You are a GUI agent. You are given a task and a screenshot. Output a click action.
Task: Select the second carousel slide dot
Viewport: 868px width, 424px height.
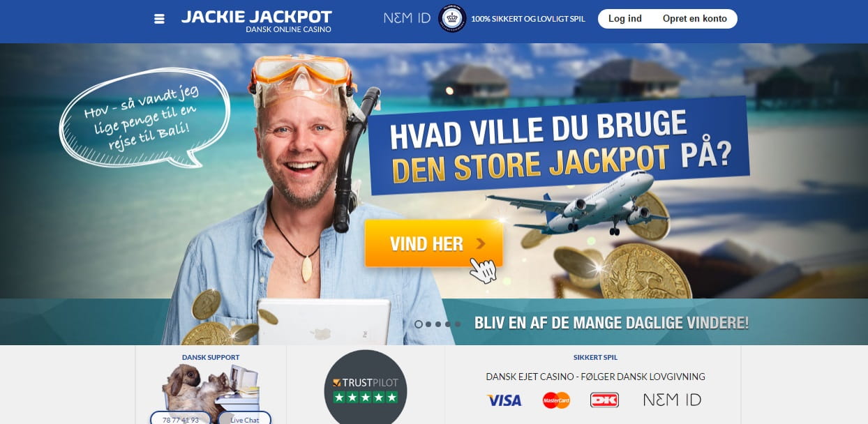pos(428,324)
